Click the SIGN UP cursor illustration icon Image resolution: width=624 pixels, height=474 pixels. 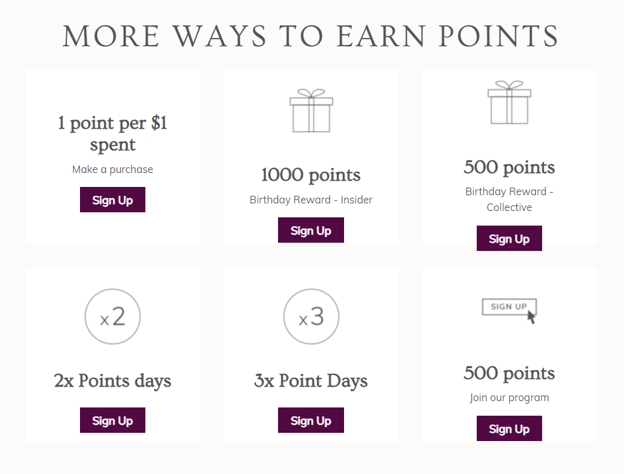coord(509,311)
